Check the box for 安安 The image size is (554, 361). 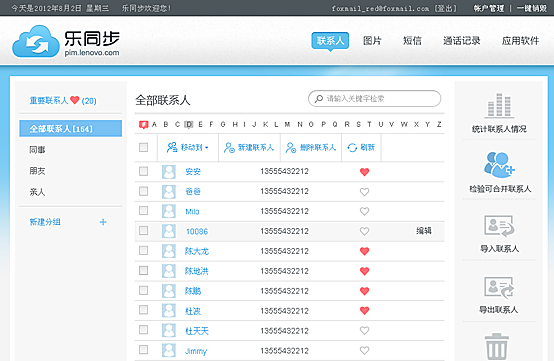click(143, 171)
